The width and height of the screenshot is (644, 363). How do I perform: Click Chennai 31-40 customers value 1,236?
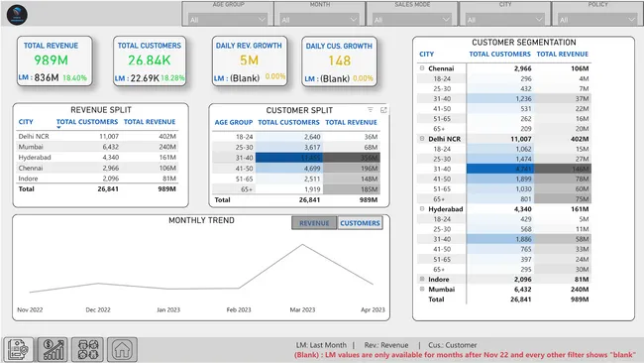(x=523, y=98)
